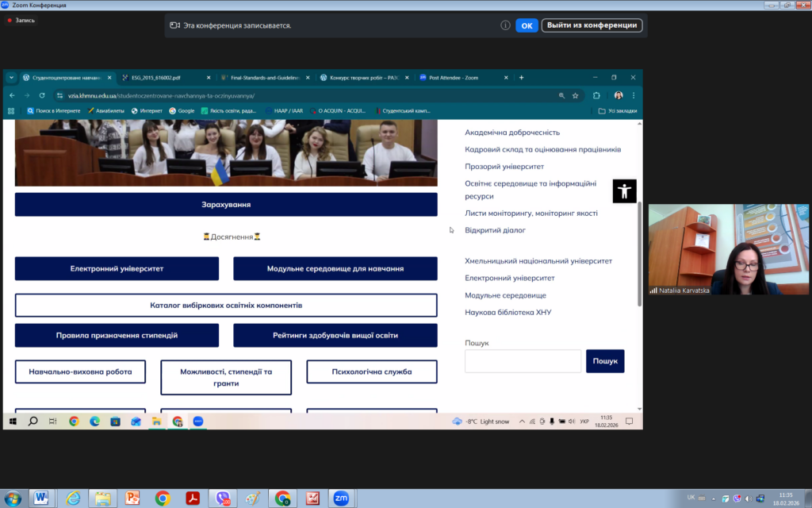This screenshot has height=508, width=812.
Task: Click the accessibility widget icon
Action: (624, 190)
